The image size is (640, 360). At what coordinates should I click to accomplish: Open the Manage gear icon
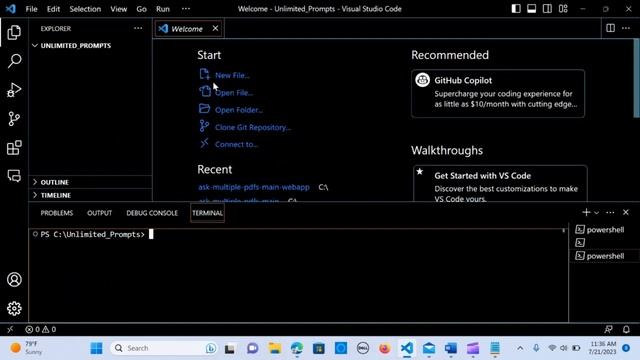coord(14,309)
